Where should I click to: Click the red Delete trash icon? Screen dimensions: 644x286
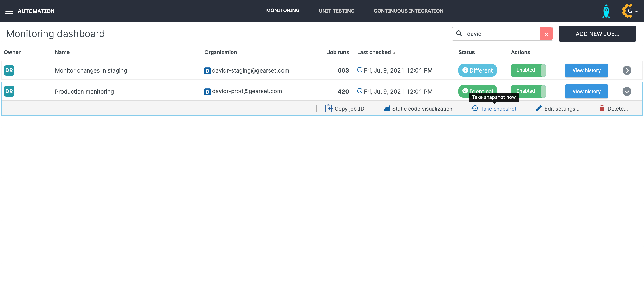(x=602, y=108)
